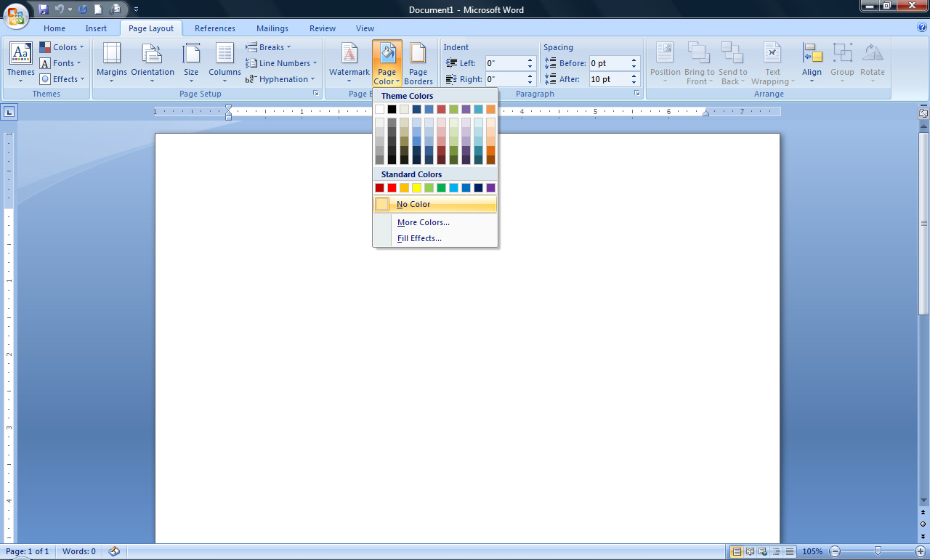
Task: Open Fill Effects... dialog
Action: pyautogui.click(x=435, y=238)
